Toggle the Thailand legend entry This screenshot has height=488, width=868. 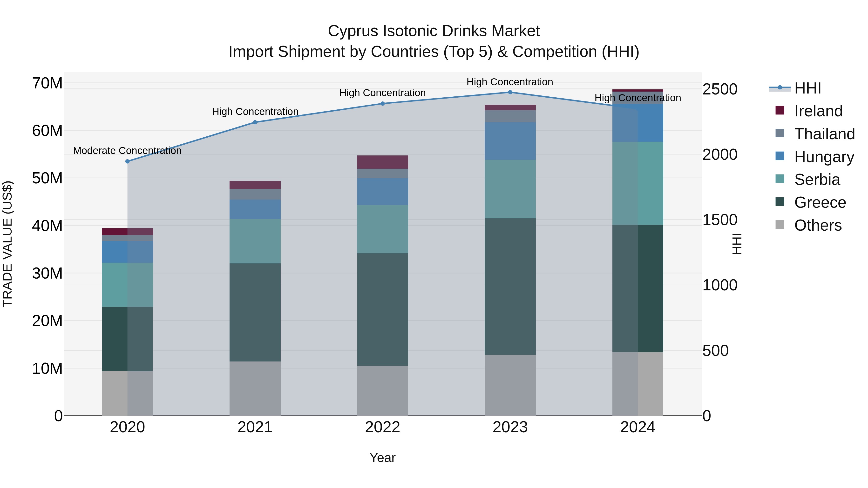coord(815,134)
